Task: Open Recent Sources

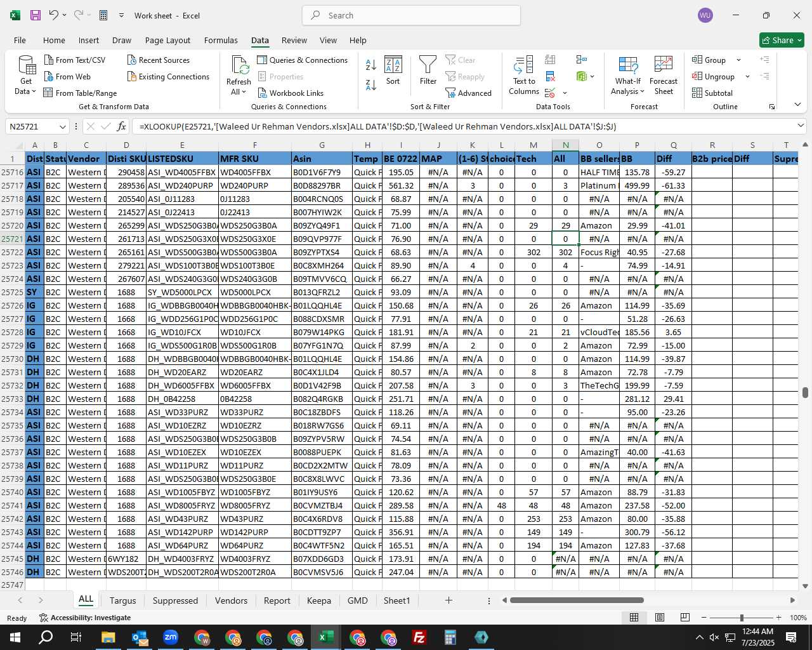Action: point(159,60)
